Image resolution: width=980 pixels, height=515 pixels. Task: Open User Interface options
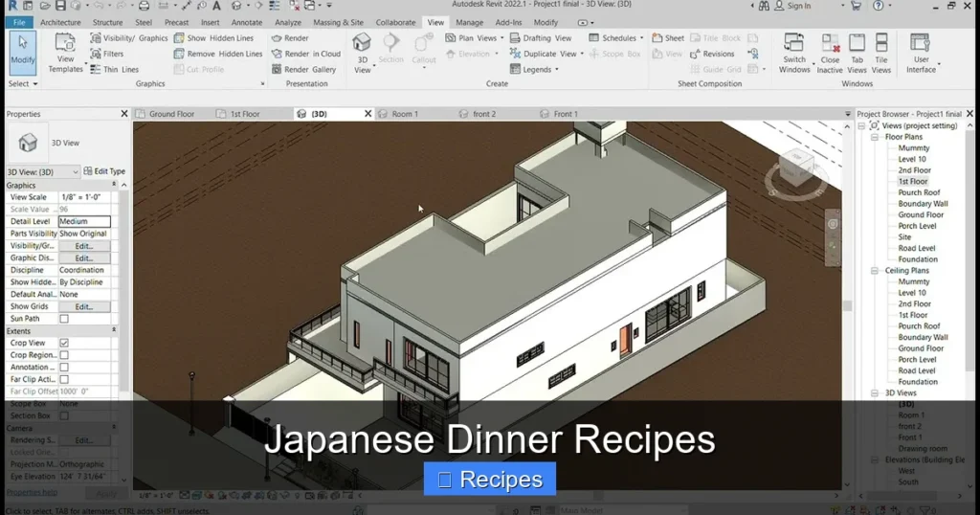point(922,53)
